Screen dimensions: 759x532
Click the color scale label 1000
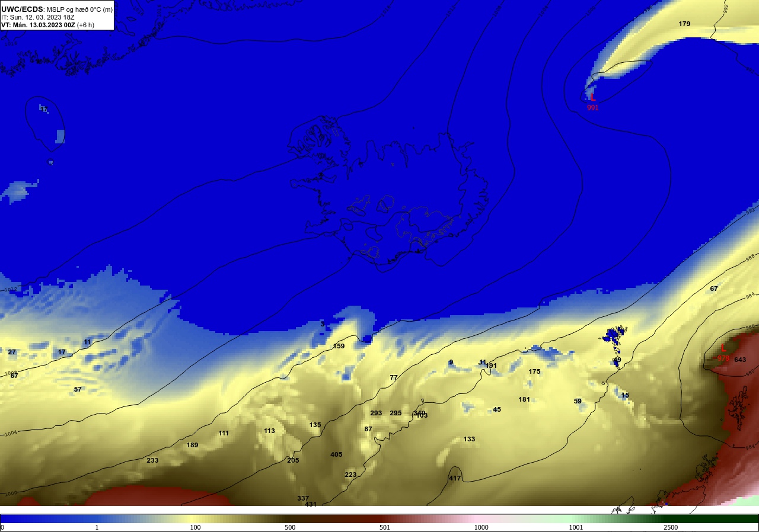coord(481,527)
